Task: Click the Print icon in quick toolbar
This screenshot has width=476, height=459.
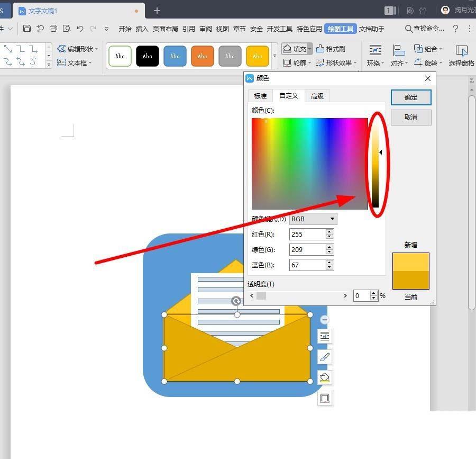Action: [x=53, y=29]
